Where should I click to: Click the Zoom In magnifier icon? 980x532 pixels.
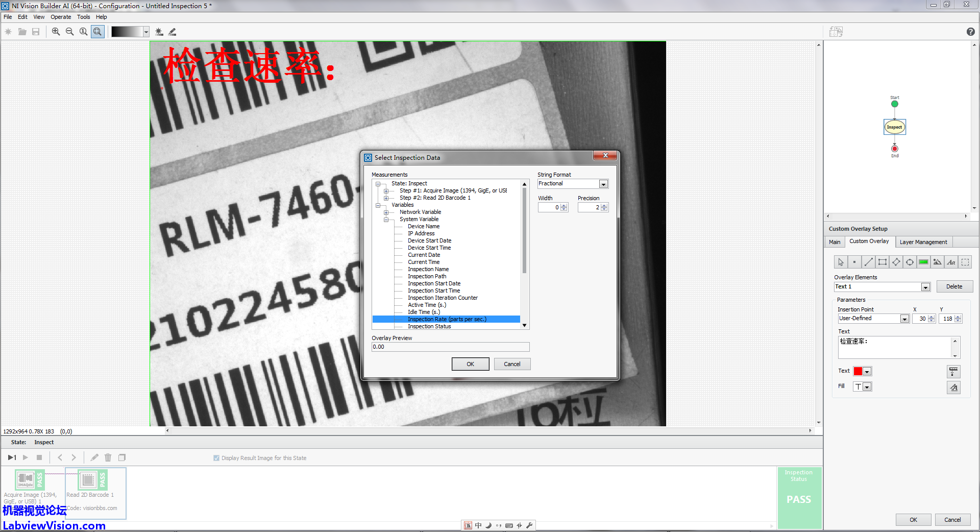(x=56, y=32)
